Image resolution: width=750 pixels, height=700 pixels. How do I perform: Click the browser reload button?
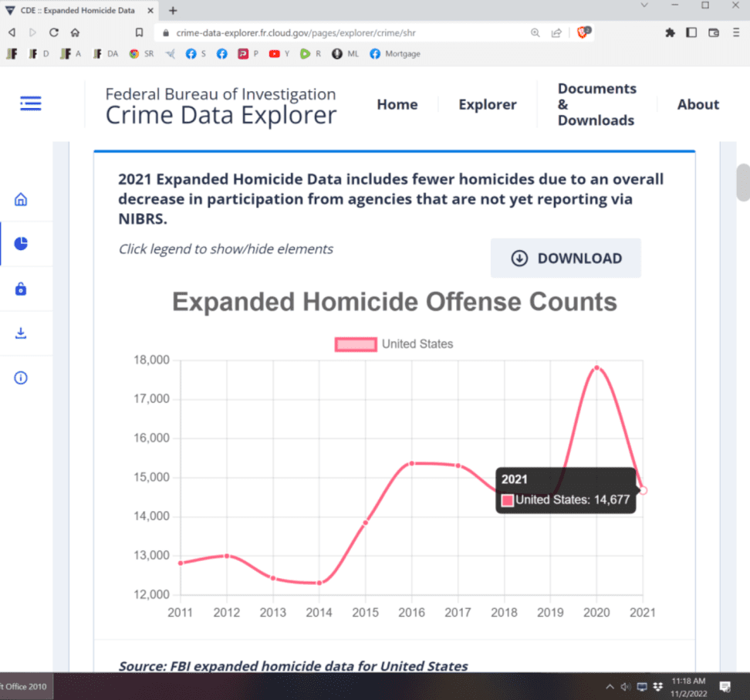pos(54,32)
